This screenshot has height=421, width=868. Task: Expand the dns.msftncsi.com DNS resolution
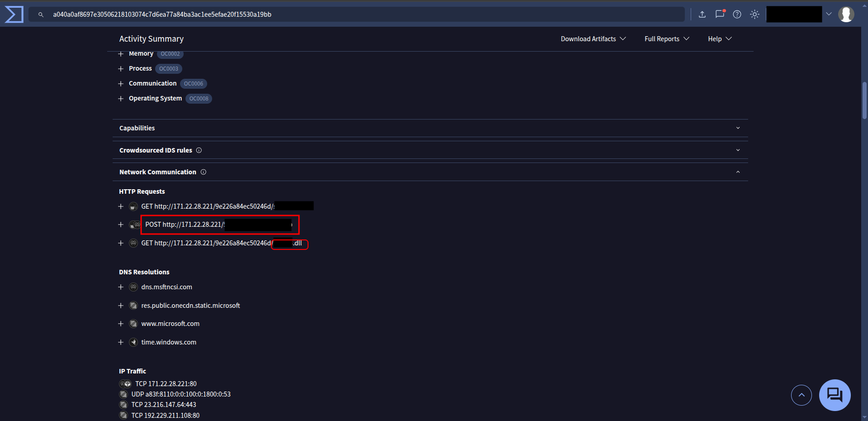(x=121, y=287)
